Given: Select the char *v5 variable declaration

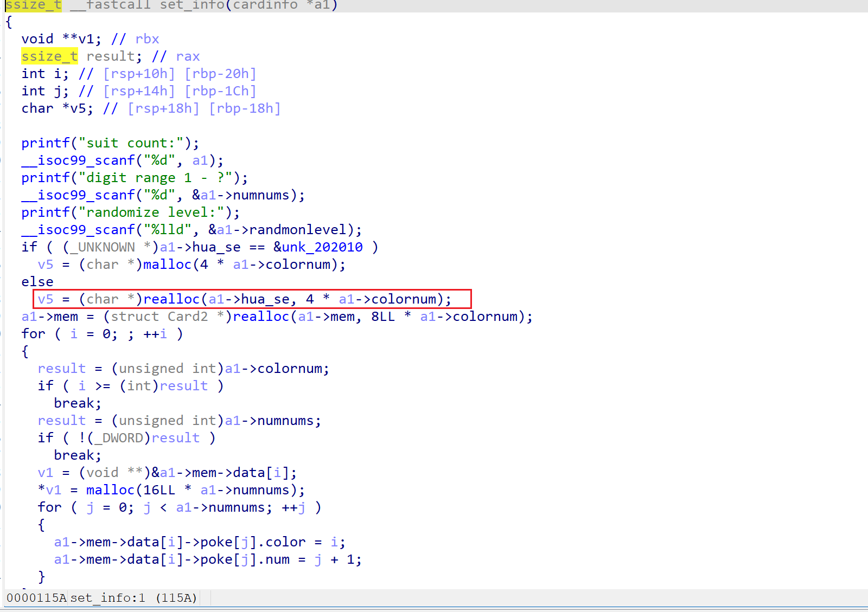Looking at the screenshot, I should [78, 108].
